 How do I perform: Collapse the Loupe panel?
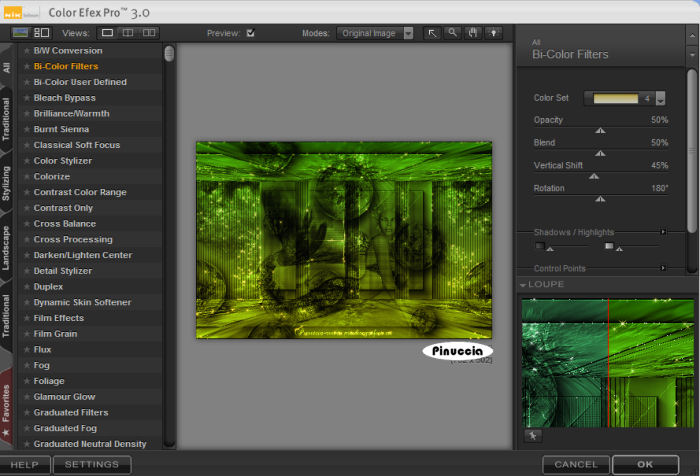[523, 285]
